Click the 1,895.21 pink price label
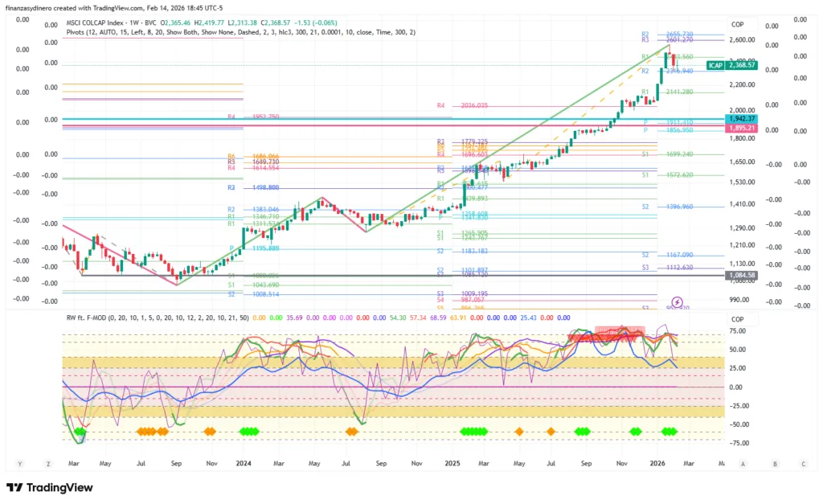This screenshot has height=504, width=823. click(739, 128)
